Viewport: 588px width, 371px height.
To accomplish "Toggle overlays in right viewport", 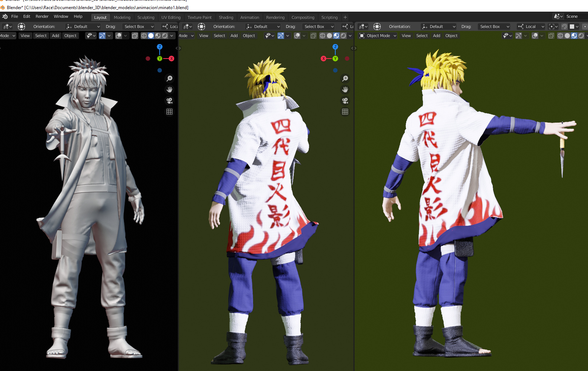I will click(535, 36).
